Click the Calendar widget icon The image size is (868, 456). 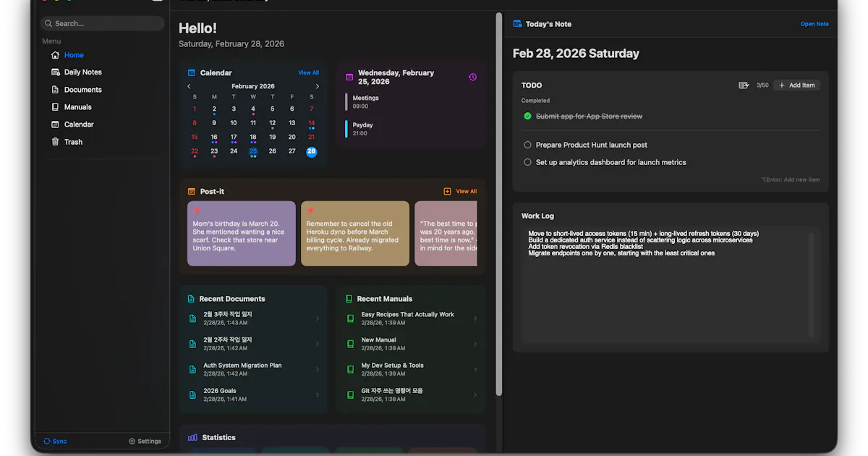[192, 73]
